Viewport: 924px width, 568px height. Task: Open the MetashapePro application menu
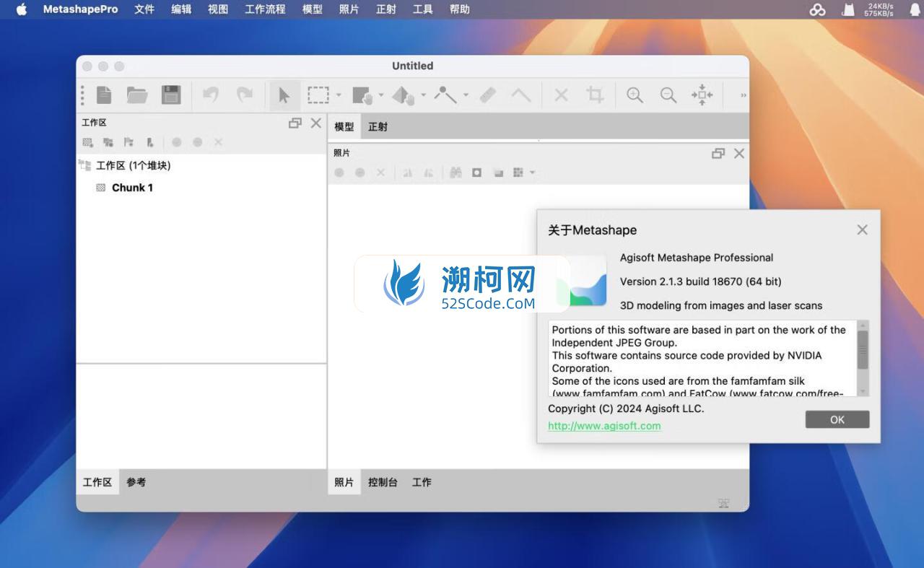(x=80, y=9)
